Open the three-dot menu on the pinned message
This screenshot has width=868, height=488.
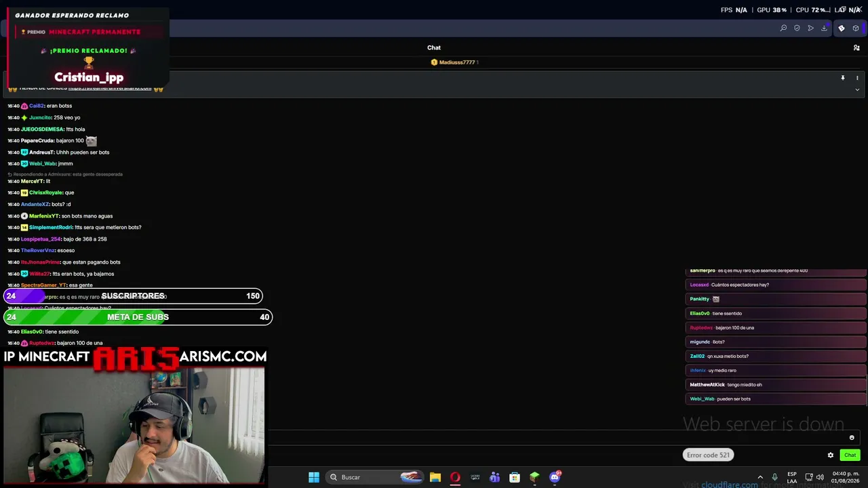[x=857, y=78]
